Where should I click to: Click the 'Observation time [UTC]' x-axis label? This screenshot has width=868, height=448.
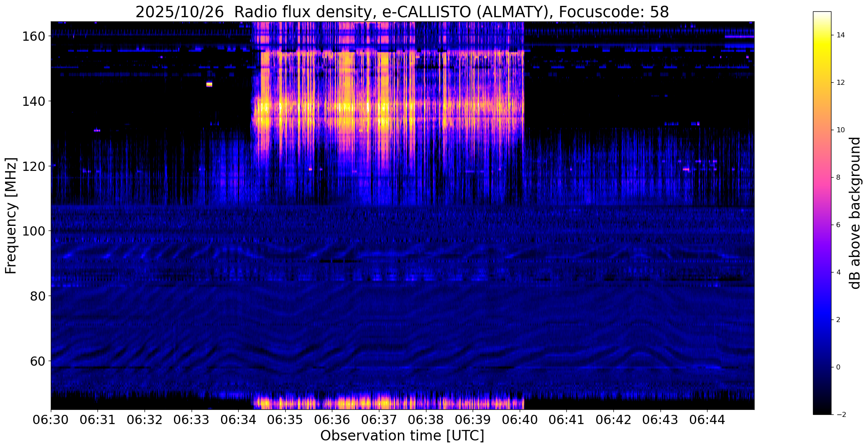coord(402,436)
